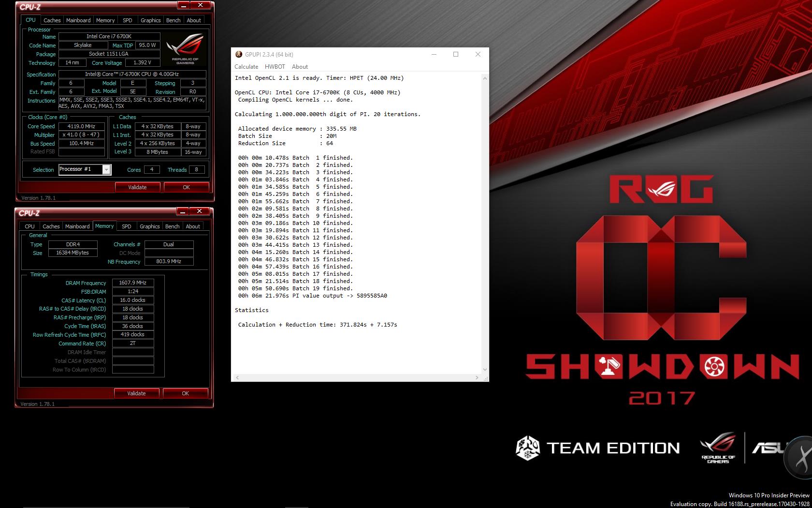The height and width of the screenshot is (508, 812).
Task: Click OK in top CPU-Z window
Action: coord(186,187)
